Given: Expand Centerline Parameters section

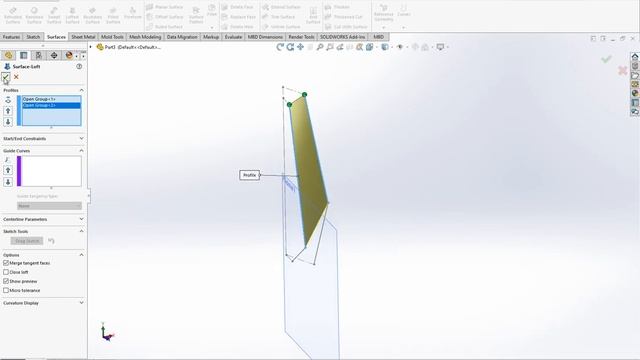Looking at the screenshot, I should click(81, 219).
